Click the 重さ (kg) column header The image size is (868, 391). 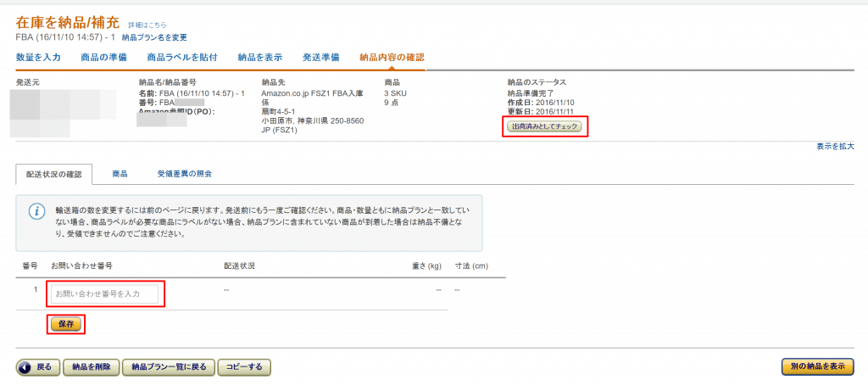coord(427,265)
